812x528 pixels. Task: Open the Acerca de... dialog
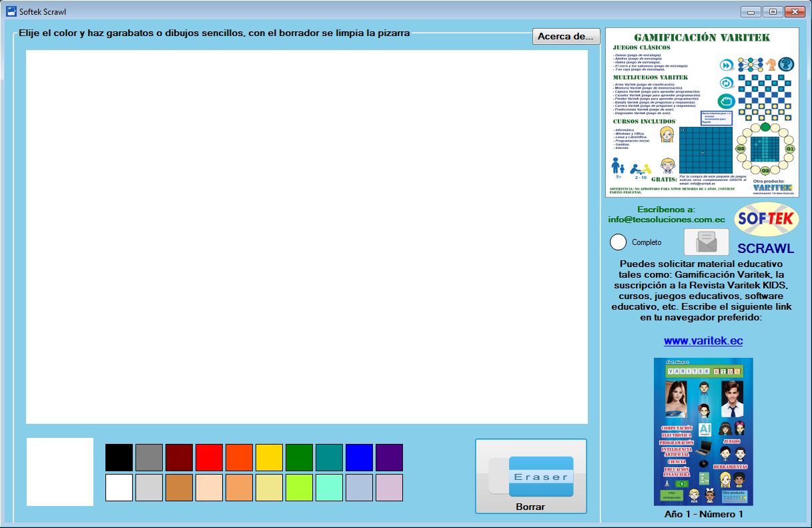pos(566,37)
